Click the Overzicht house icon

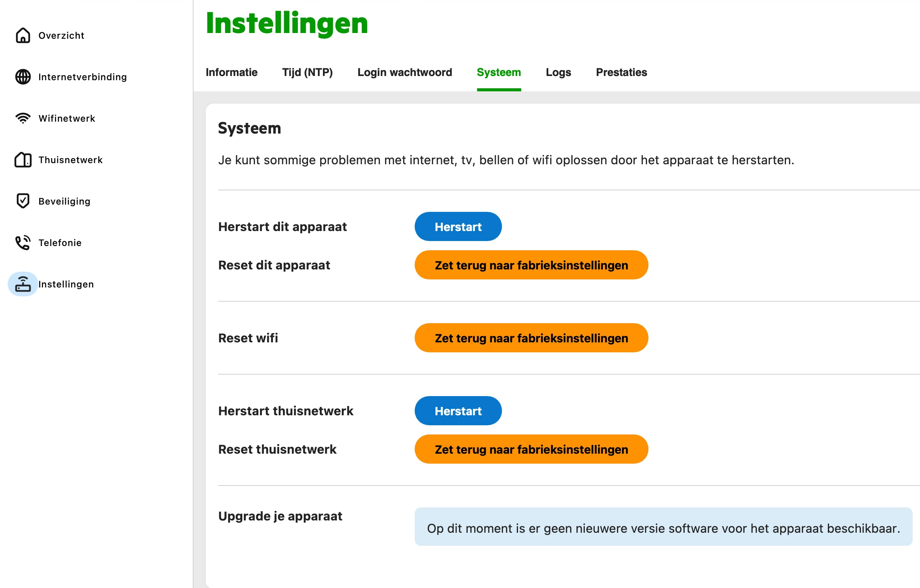pyautogui.click(x=23, y=35)
